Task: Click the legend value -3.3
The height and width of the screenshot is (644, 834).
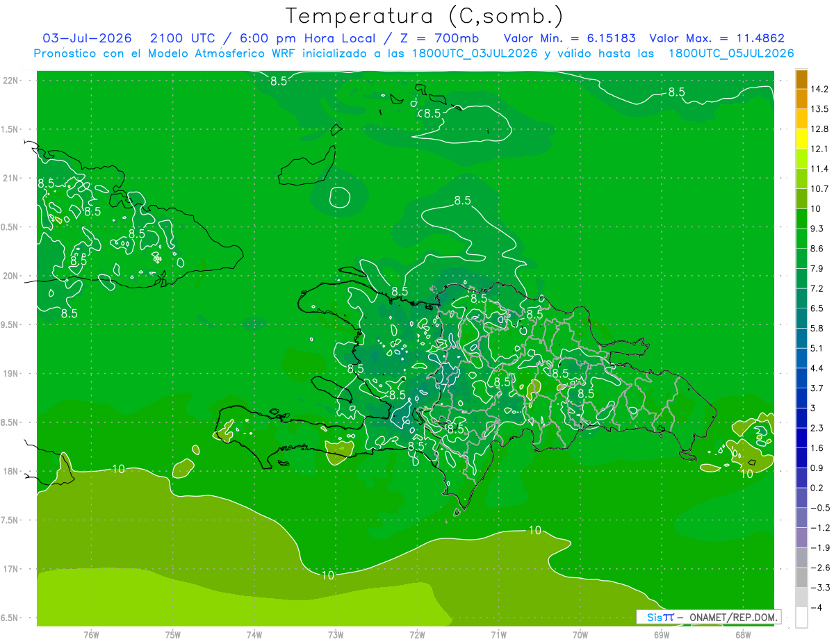Action: pos(820,587)
